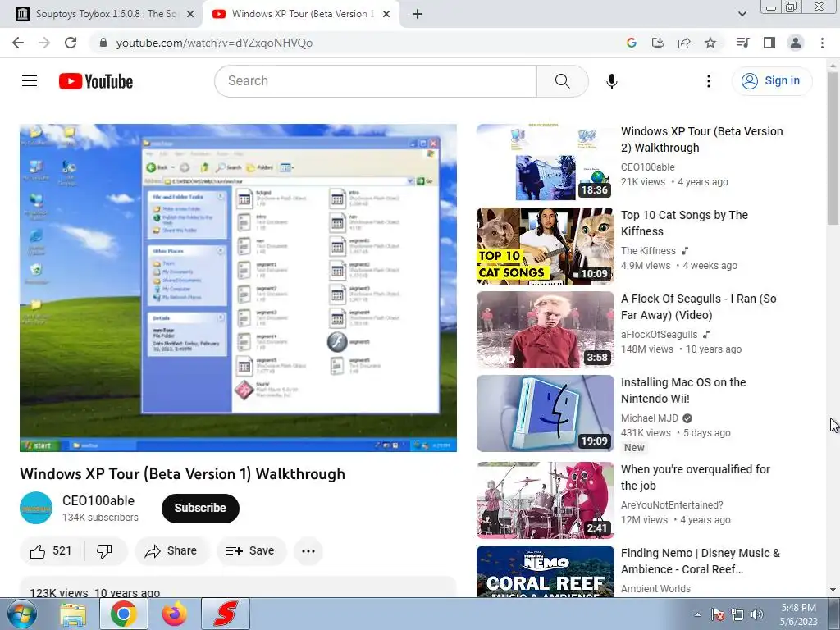Click 'AreYouNotEntertained?' channel name
This screenshot has height=630, width=840.
(x=672, y=504)
